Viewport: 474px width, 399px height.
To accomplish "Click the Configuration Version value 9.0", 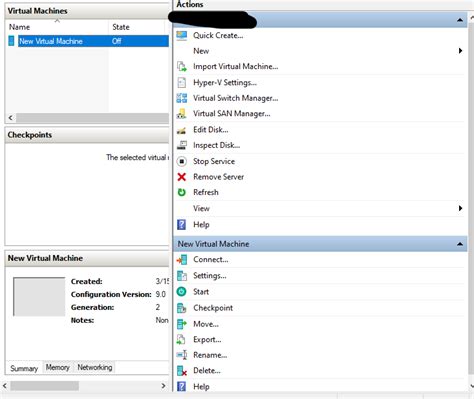I will pyautogui.click(x=160, y=294).
